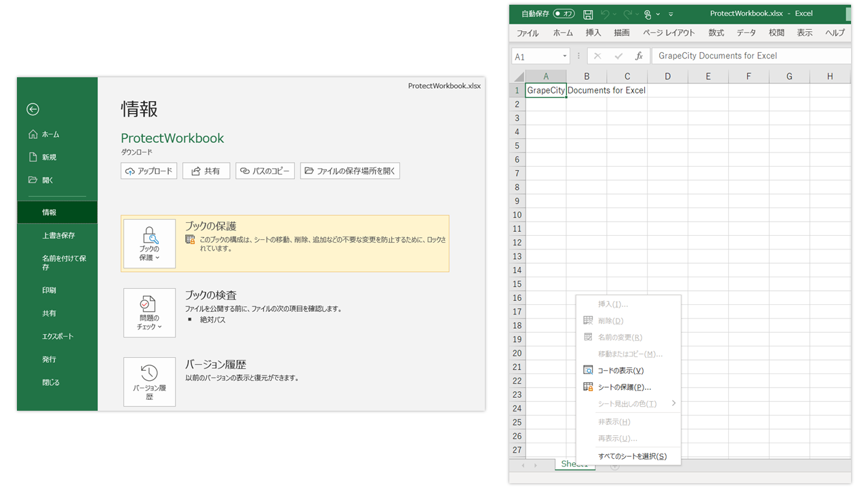Screen dimensions: 868x488
Task: Click the パスのコピー button
Action: [265, 171]
